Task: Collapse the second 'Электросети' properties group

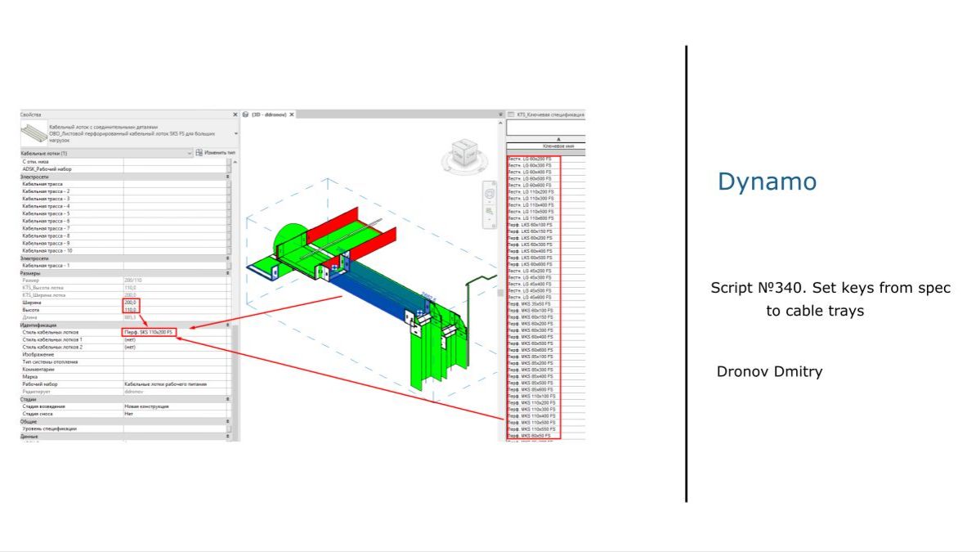Action: [x=227, y=258]
